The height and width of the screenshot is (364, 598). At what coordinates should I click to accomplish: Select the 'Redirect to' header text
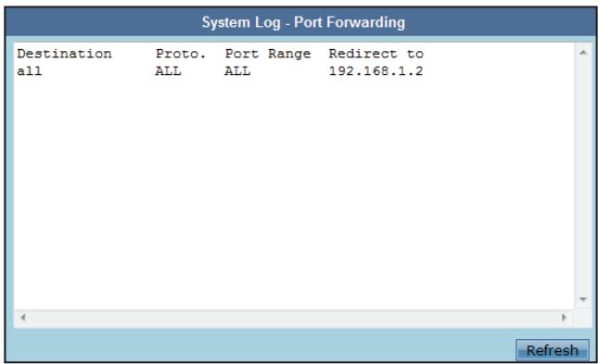(x=376, y=54)
